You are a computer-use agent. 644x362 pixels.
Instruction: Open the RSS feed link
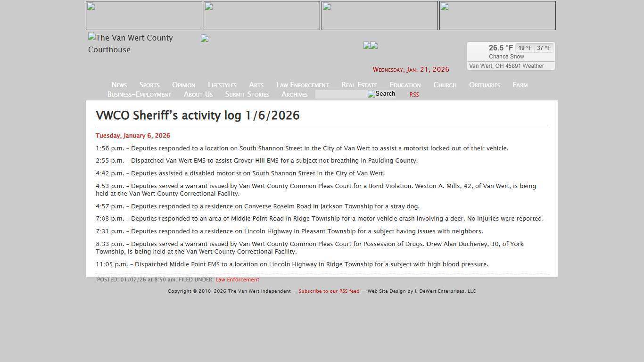click(x=413, y=94)
